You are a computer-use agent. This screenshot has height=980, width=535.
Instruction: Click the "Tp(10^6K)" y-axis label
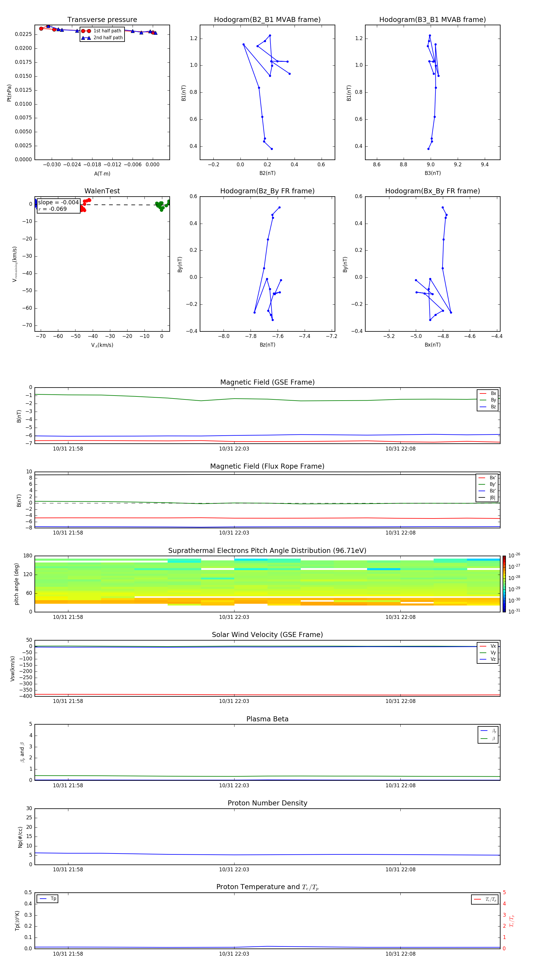pyautogui.click(x=17, y=921)
